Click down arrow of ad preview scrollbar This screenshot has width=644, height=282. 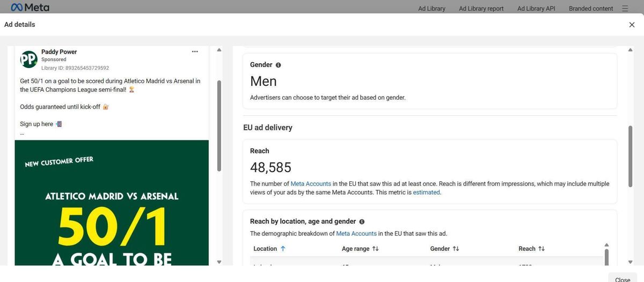[219, 262]
